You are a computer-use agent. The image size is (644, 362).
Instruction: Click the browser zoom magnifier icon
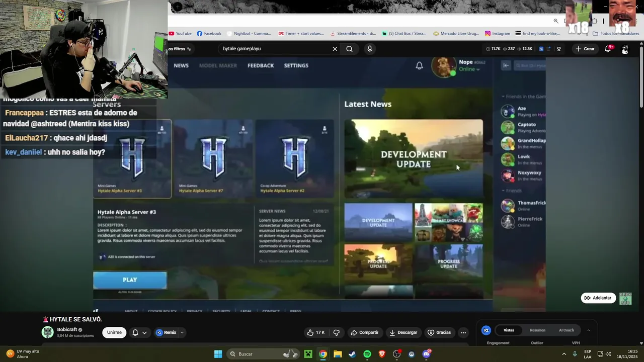tap(556, 21)
